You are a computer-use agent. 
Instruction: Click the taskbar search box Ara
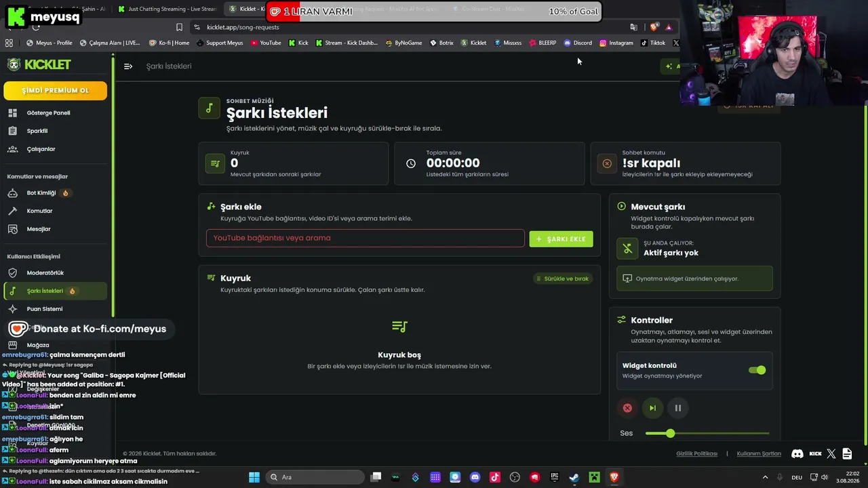tap(314, 477)
